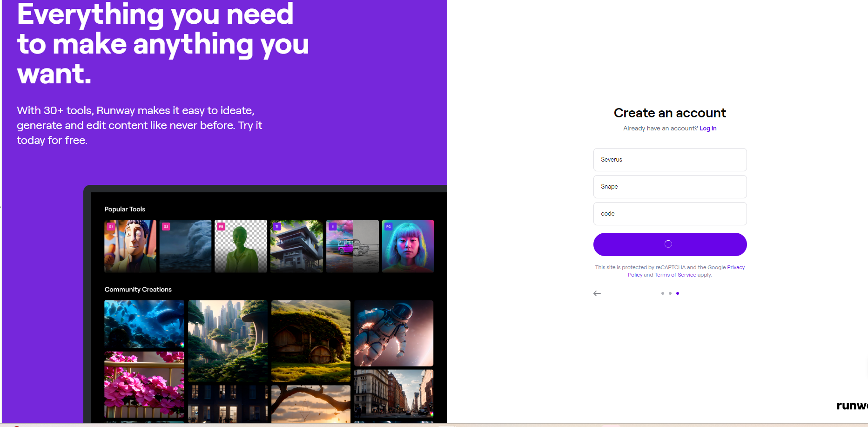Click the G1 badge on the cartoon thumbnail

(111, 227)
